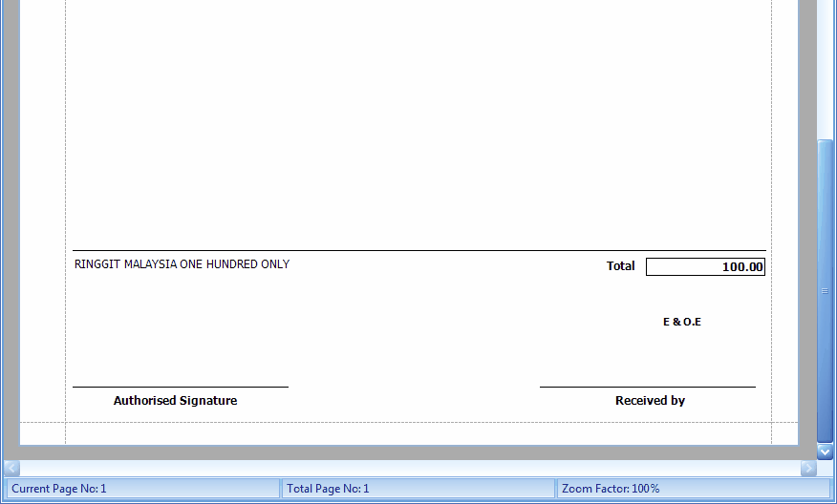This screenshot has width=837, height=504.
Task: Click vertical scrollbar track above the thumb
Action: click(826, 67)
